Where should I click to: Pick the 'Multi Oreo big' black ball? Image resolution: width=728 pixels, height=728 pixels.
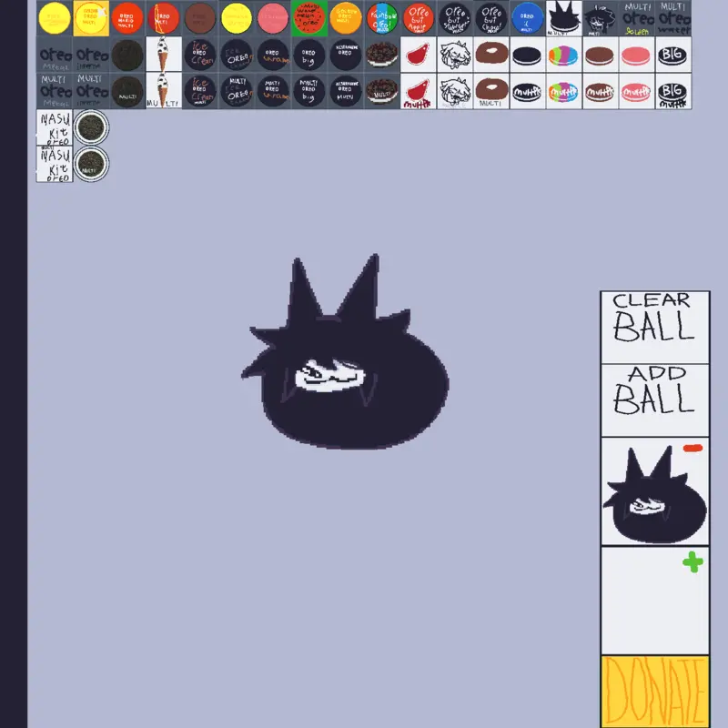(x=309, y=92)
